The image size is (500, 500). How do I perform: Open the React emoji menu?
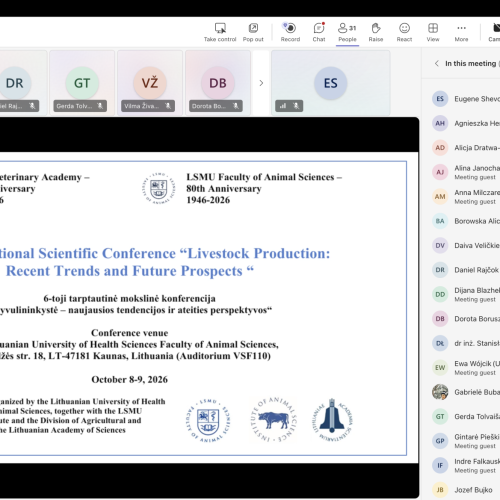[x=404, y=32]
